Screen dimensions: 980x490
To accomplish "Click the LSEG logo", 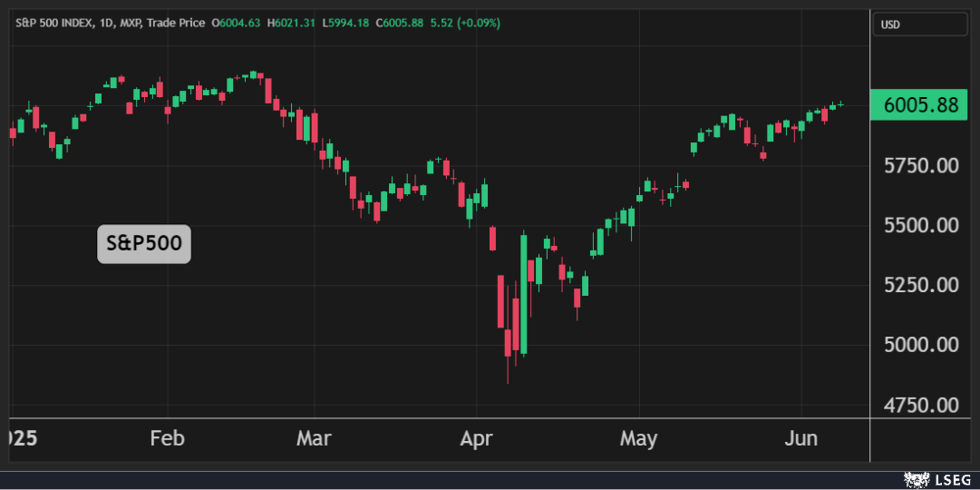I will coord(940,478).
